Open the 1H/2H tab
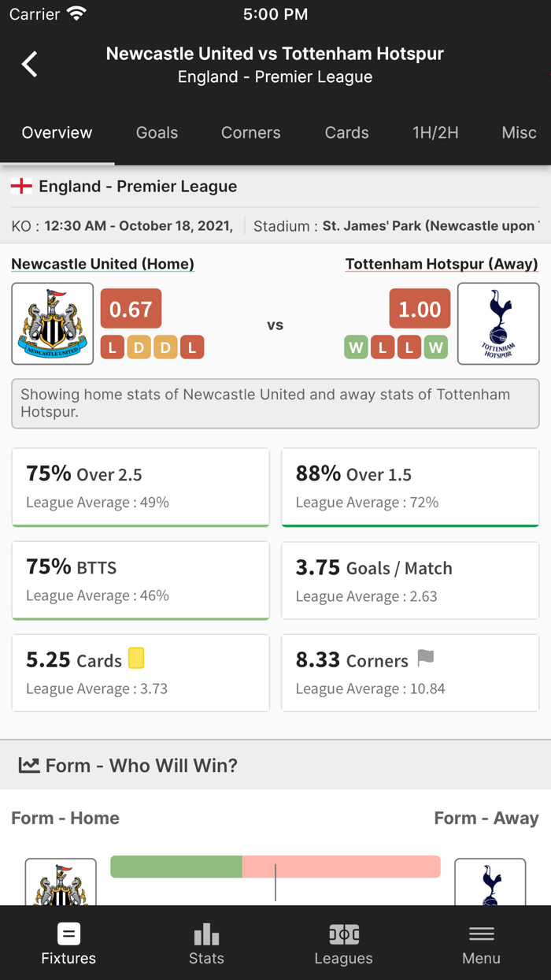Screen dimensions: 551x980 click(x=435, y=132)
